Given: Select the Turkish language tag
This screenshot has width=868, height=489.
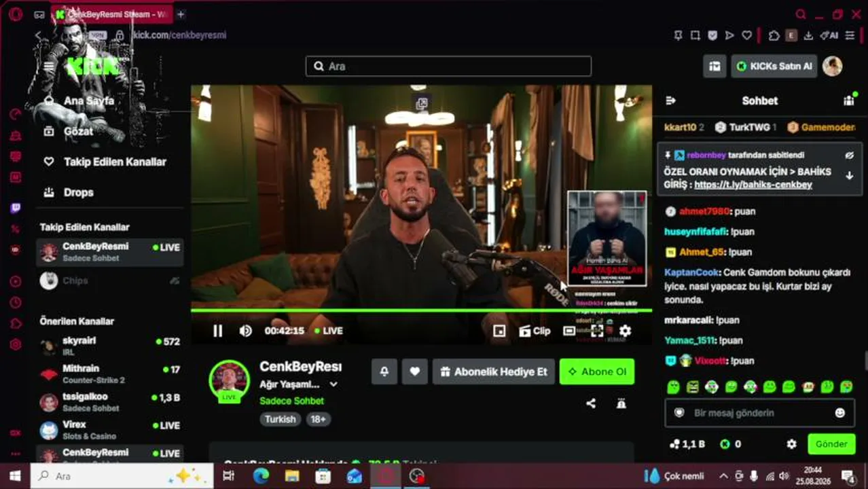Looking at the screenshot, I should 281,419.
